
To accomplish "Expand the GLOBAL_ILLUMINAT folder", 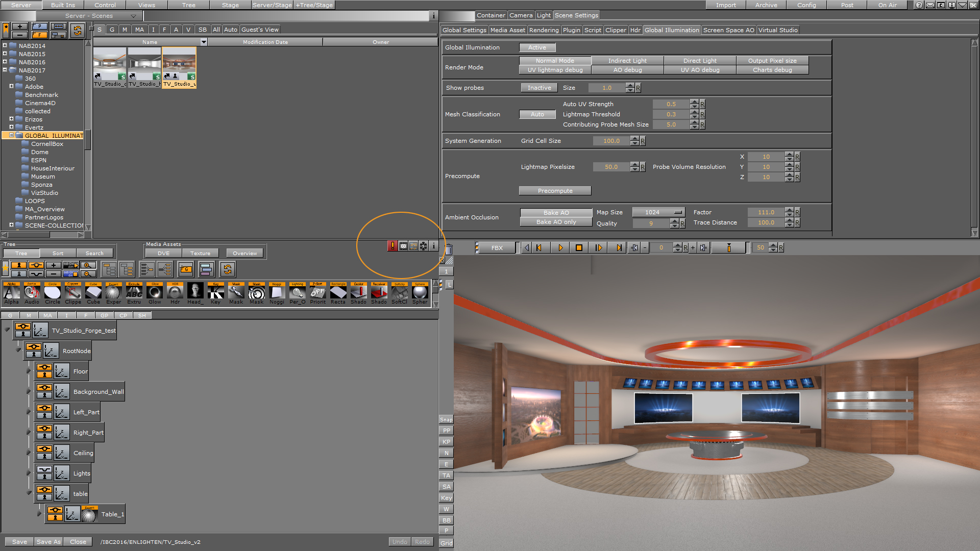I will 11,135.
